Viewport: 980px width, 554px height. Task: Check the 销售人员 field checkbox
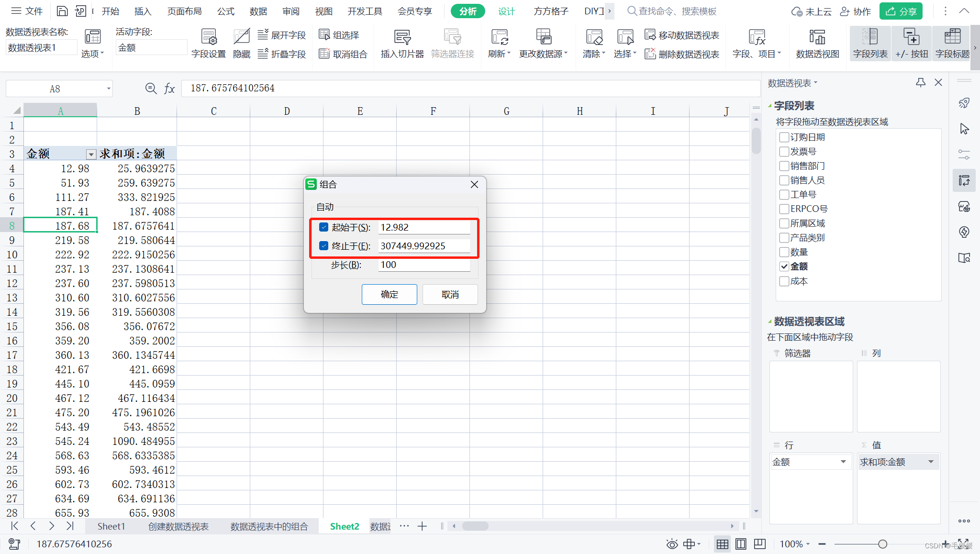click(784, 180)
